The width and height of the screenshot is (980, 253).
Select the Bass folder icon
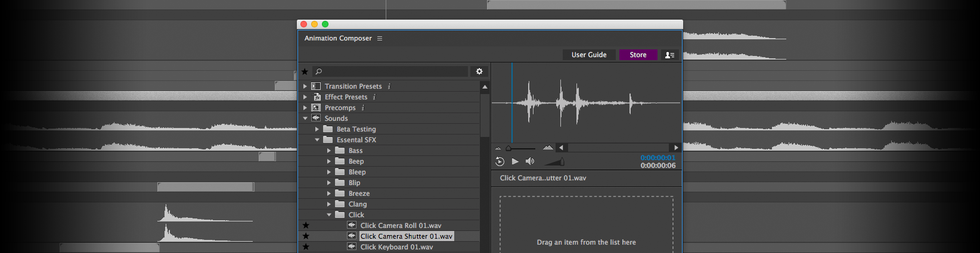pos(340,150)
